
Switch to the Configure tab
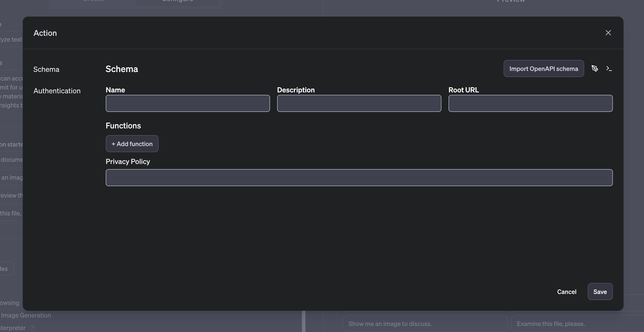(x=177, y=1)
